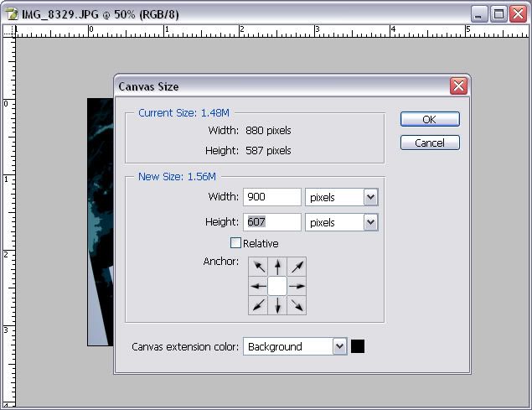Image resolution: width=532 pixels, height=410 pixels.
Task: Open the black canvas extension color swatch
Action: [x=358, y=346]
